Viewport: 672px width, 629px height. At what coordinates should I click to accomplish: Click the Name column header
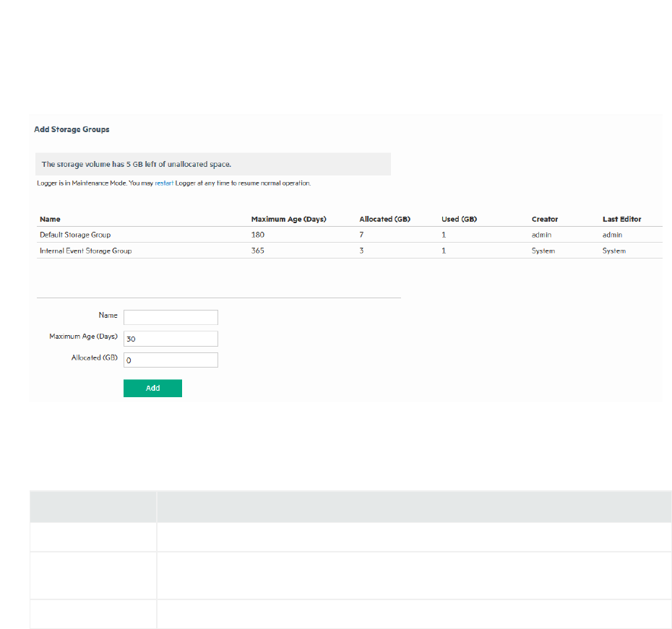pos(50,219)
